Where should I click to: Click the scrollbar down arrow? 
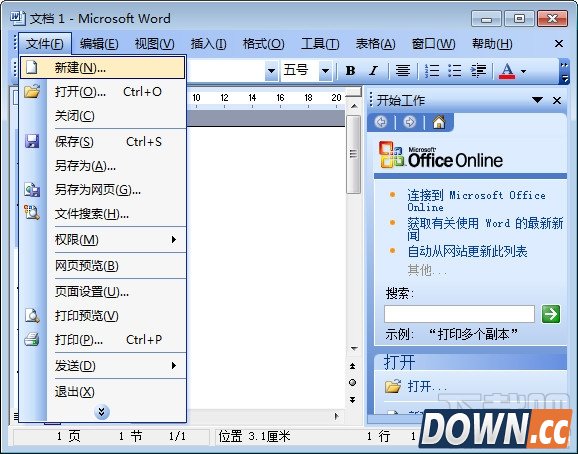(x=354, y=349)
